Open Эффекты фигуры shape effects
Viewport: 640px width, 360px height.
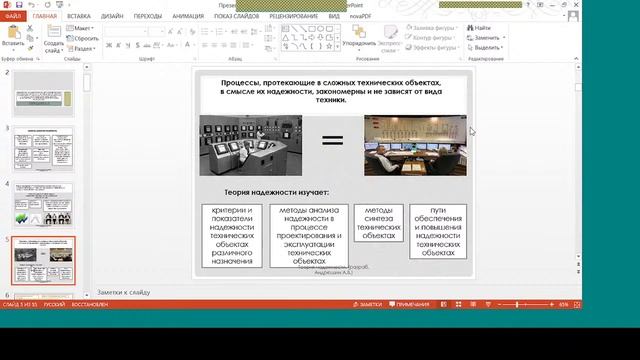click(x=433, y=47)
